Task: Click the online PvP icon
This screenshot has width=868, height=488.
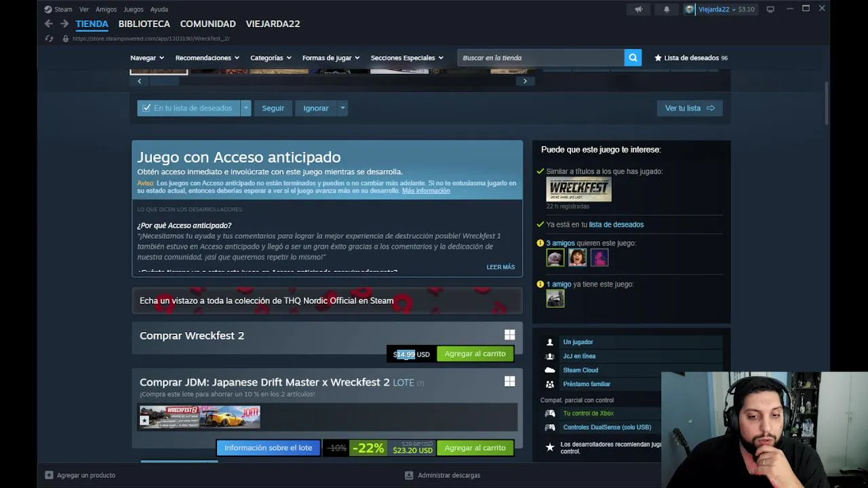Action: coord(550,356)
